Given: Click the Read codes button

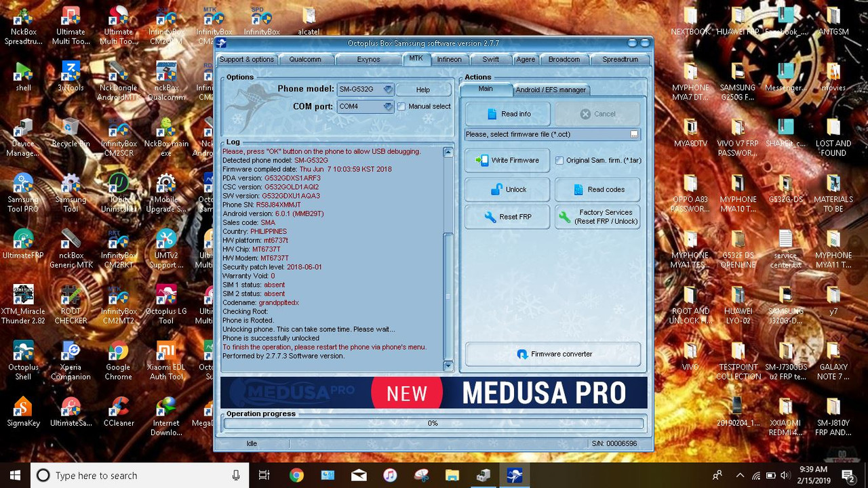Looking at the screenshot, I should coord(597,190).
